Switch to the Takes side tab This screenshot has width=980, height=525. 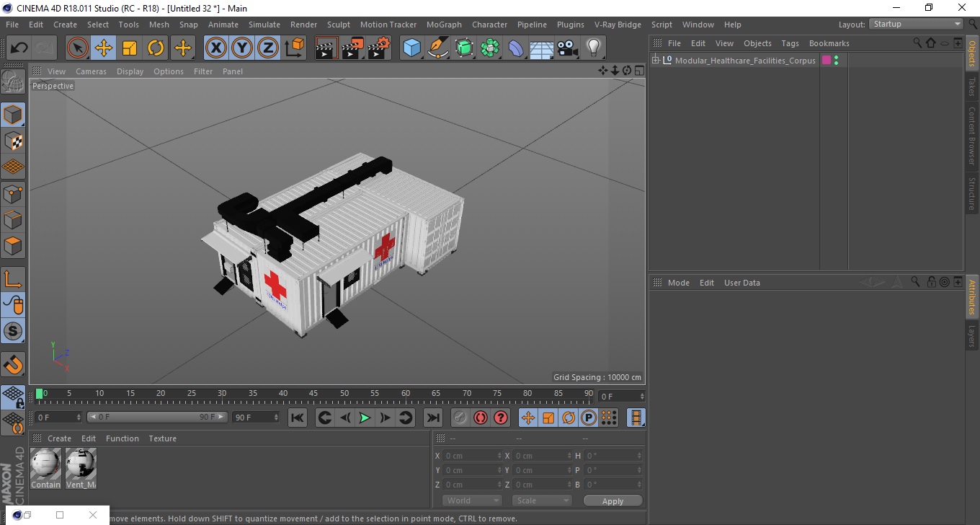pos(972,87)
